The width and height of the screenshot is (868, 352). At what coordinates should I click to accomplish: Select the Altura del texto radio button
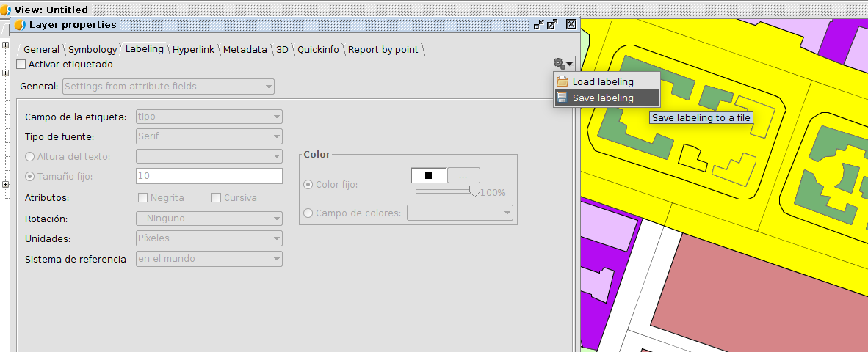30,156
